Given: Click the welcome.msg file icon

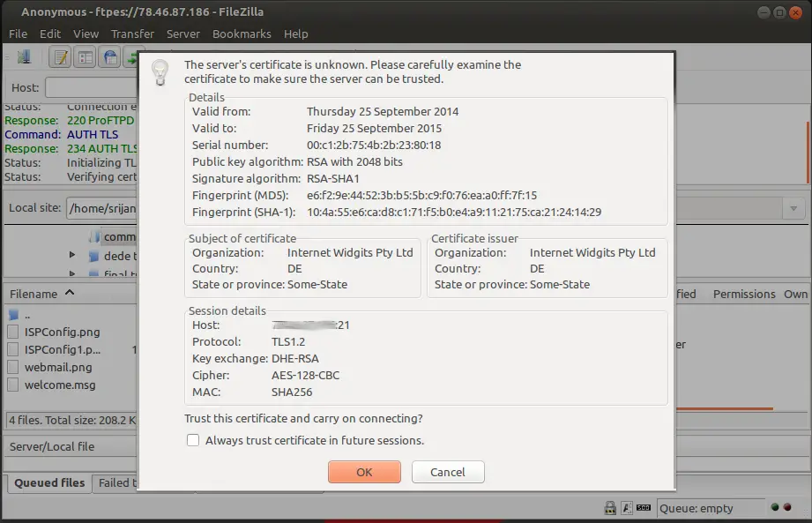Looking at the screenshot, I should point(13,385).
